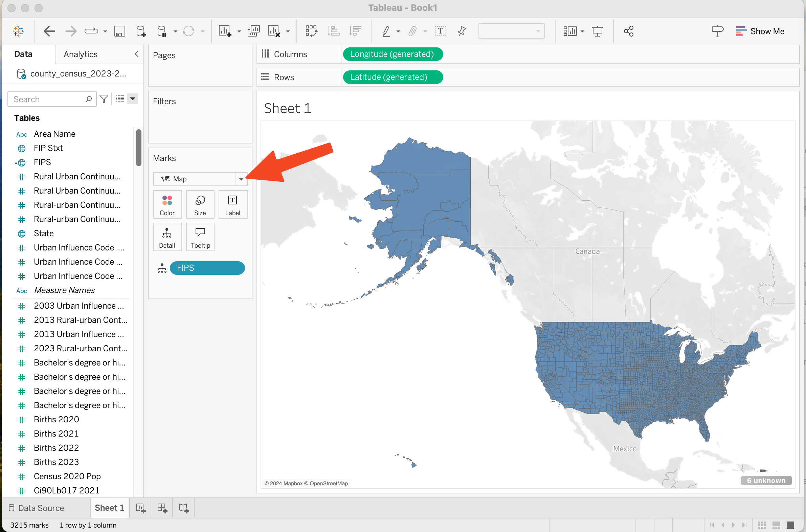The height and width of the screenshot is (532, 806).
Task: Click the Save disk icon
Action: pos(119,31)
